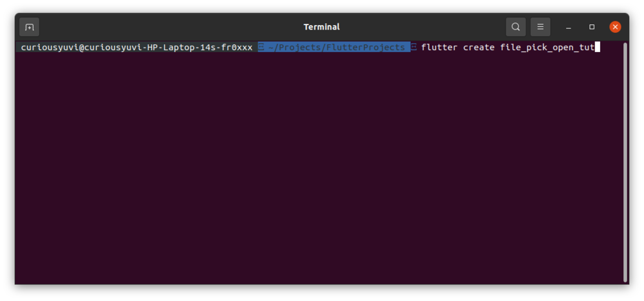This screenshot has width=644, height=301.
Task: Open the hamburger menu
Action: [540, 27]
